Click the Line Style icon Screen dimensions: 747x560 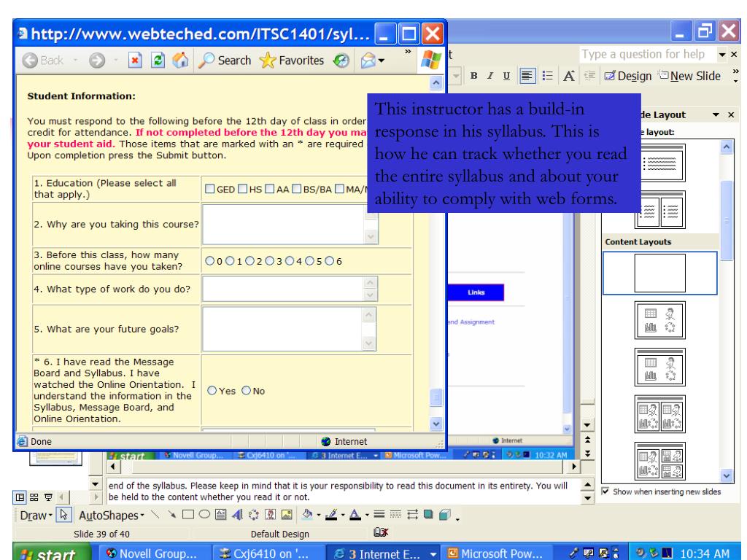(x=379, y=514)
